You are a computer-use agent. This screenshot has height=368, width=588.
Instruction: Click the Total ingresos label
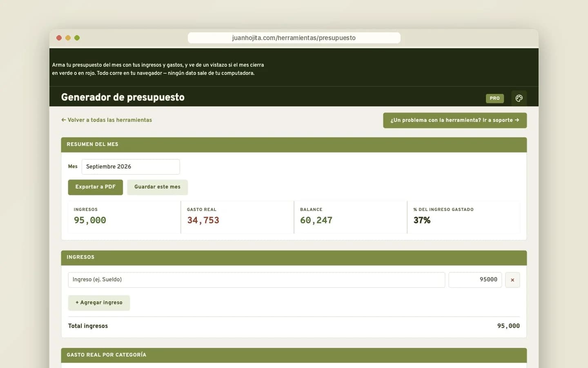tap(88, 326)
